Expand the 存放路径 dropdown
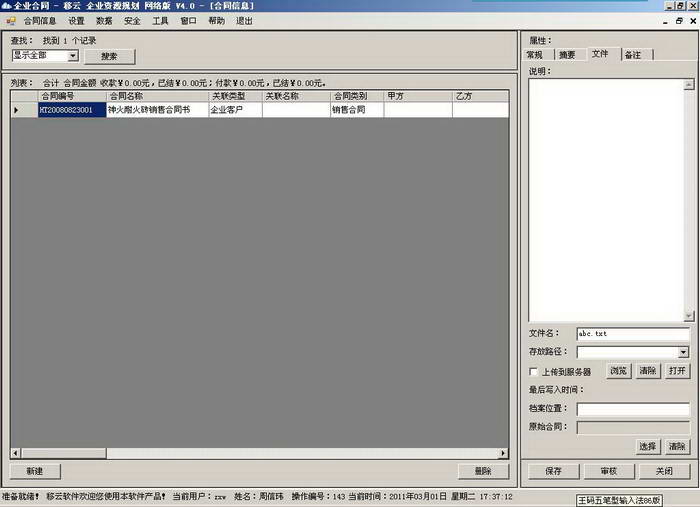Image resolution: width=700 pixels, height=507 pixels. point(683,352)
